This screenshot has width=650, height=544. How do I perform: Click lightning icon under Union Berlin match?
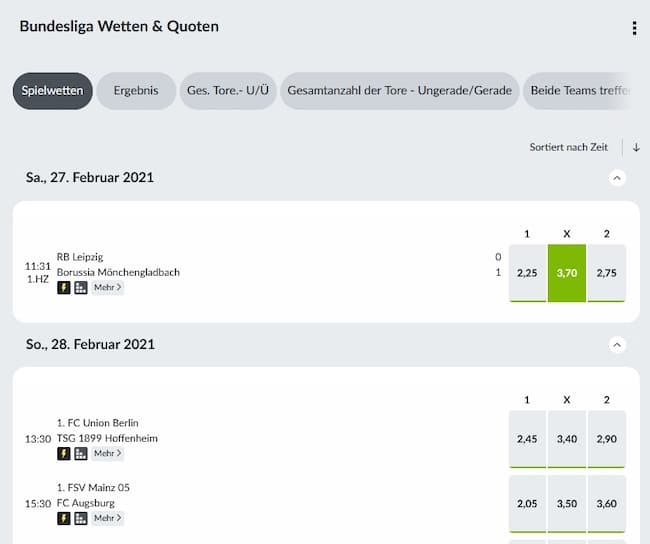tap(63, 453)
